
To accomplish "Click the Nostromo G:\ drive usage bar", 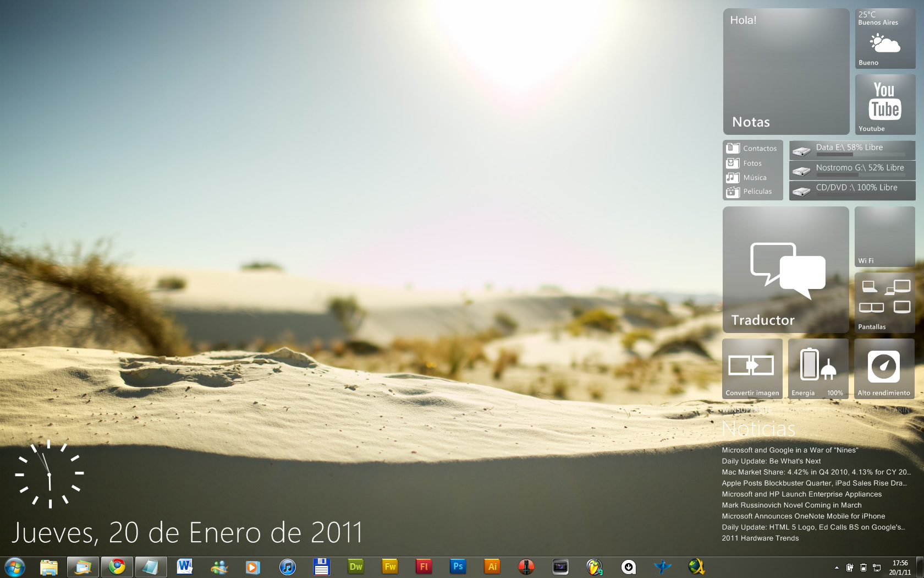I will [x=860, y=175].
